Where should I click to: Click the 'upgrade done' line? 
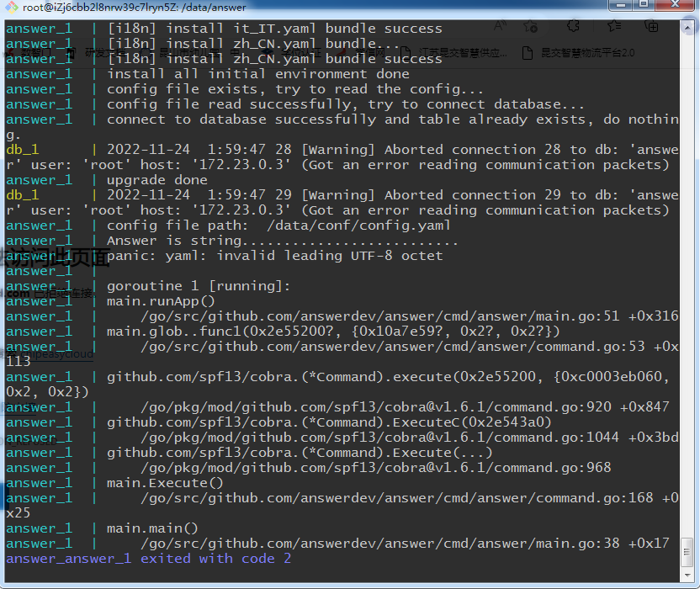point(157,180)
